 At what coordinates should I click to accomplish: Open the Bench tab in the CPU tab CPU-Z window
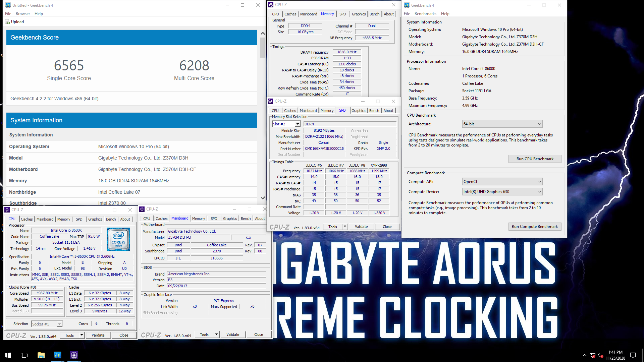pyautogui.click(x=111, y=219)
